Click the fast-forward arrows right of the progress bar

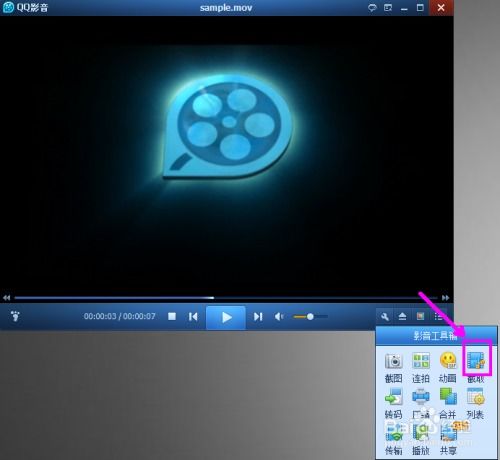(446, 298)
